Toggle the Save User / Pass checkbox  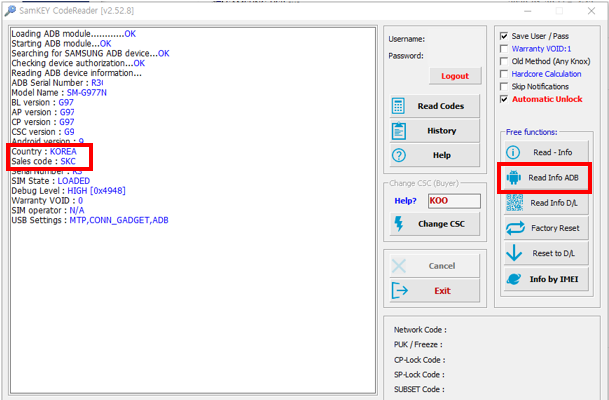point(504,36)
